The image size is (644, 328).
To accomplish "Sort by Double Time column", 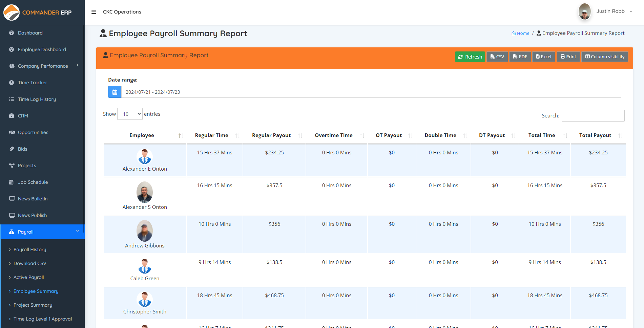I will (x=443, y=135).
